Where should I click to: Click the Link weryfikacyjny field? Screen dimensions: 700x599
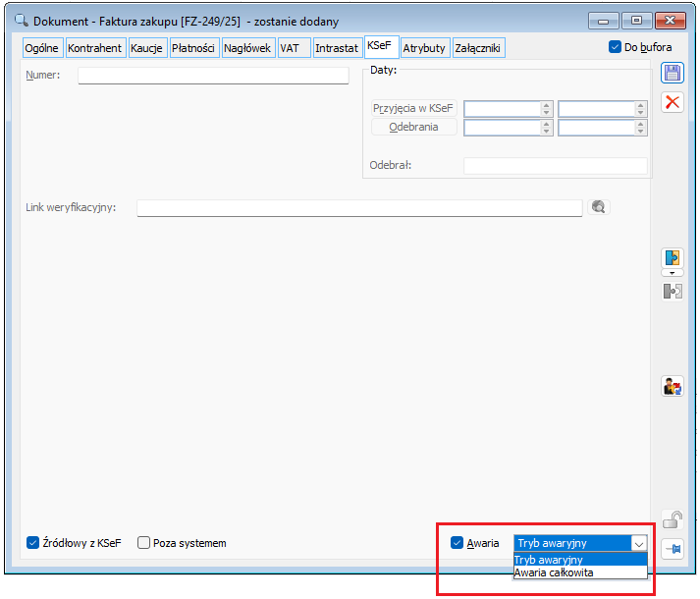coord(359,208)
